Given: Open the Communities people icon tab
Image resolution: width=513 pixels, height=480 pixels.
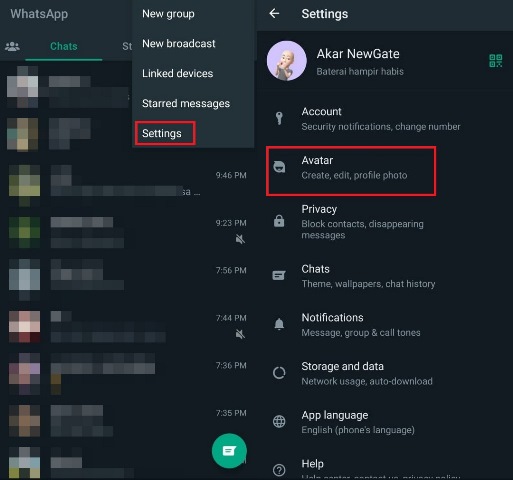Looking at the screenshot, I should tap(12, 46).
